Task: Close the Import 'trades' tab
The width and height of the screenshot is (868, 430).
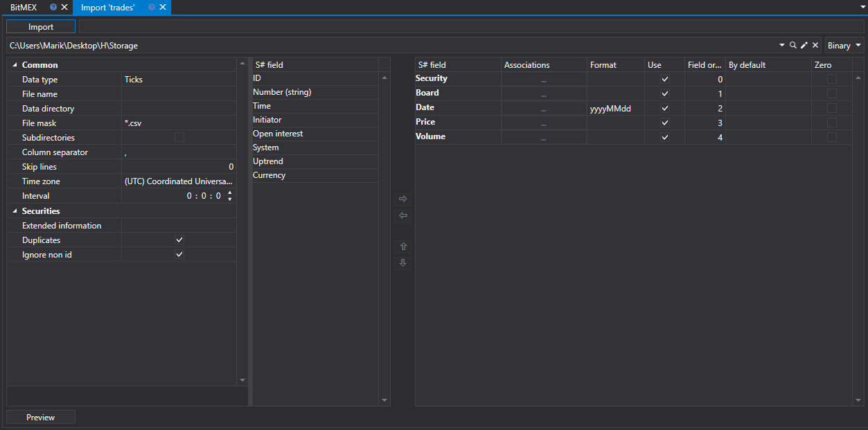Action: [163, 7]
